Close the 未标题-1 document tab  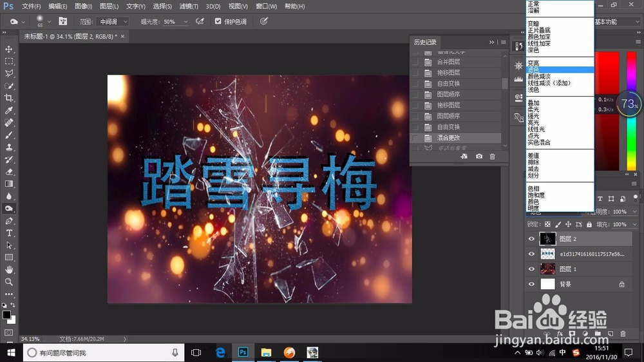122,36
